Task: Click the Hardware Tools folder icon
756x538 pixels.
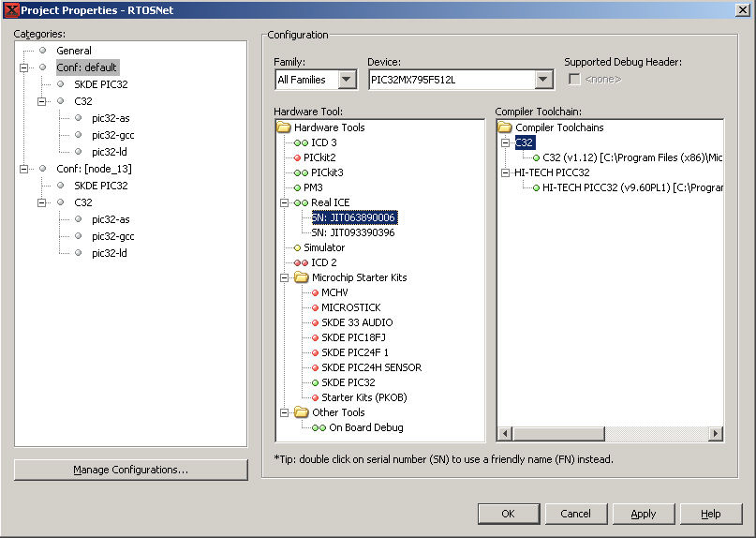Action: coord(284,127)
